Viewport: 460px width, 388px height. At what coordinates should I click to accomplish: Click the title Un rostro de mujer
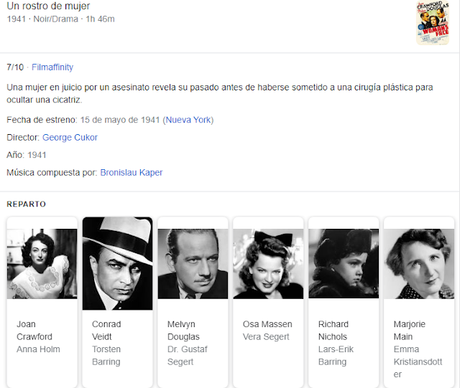[x=48, y=6]
